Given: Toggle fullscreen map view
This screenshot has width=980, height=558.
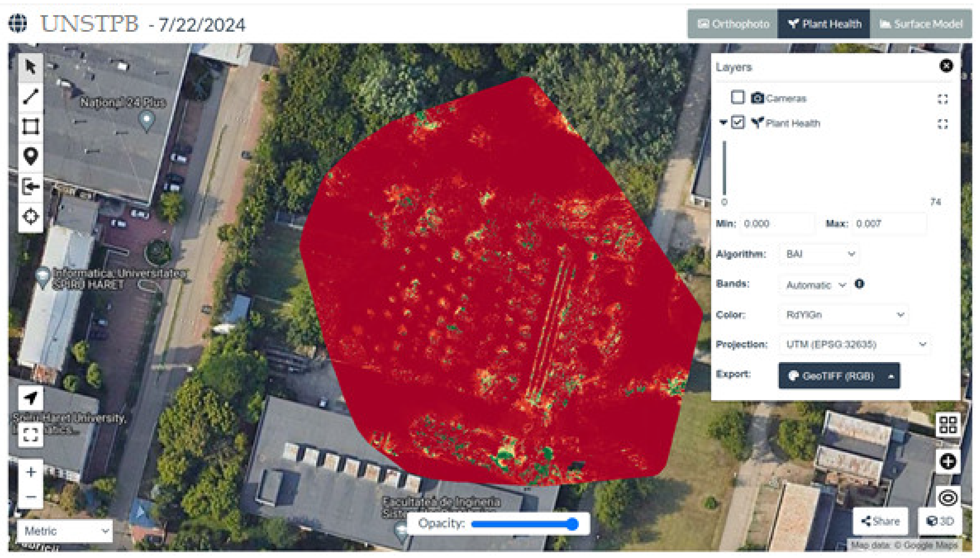Looking at the screenshot, I should 30,434.
